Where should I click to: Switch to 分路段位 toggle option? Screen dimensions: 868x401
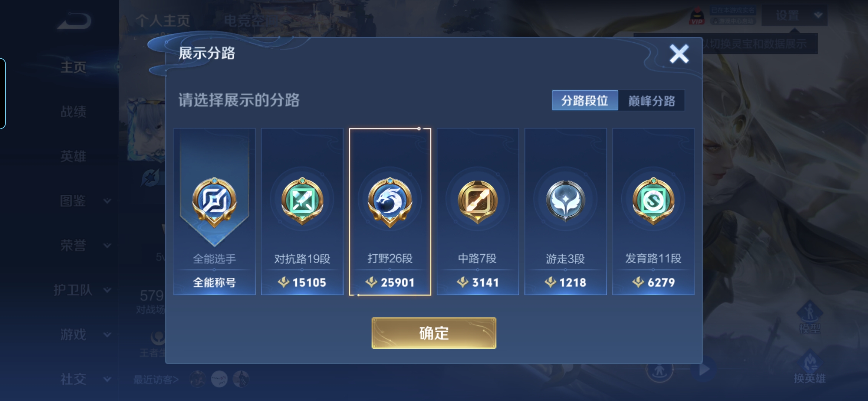(x=585, y=100)
